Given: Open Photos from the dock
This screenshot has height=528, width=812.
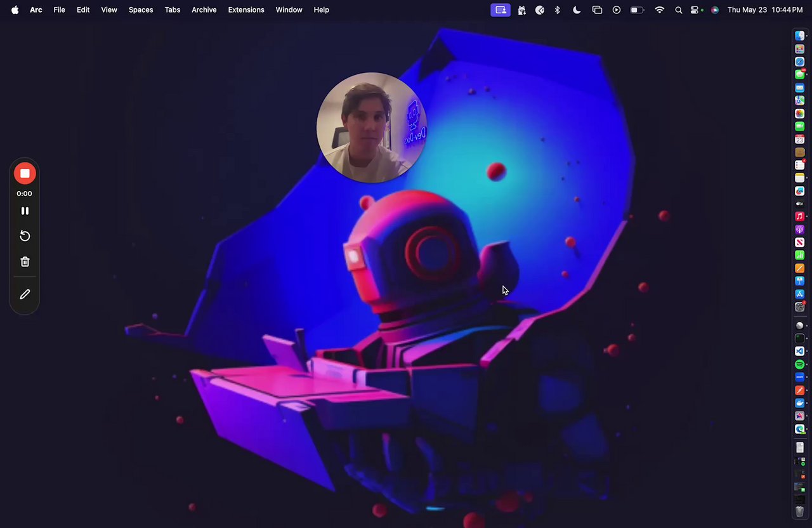Looking at the screenshot, I should tap(800, 114).
